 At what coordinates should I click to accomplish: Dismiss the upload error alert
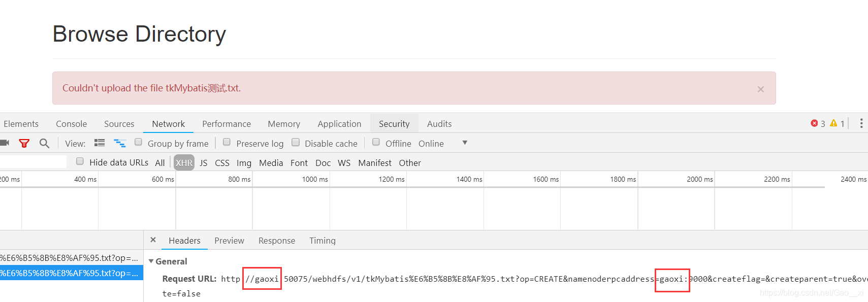(x=760, y=89)
